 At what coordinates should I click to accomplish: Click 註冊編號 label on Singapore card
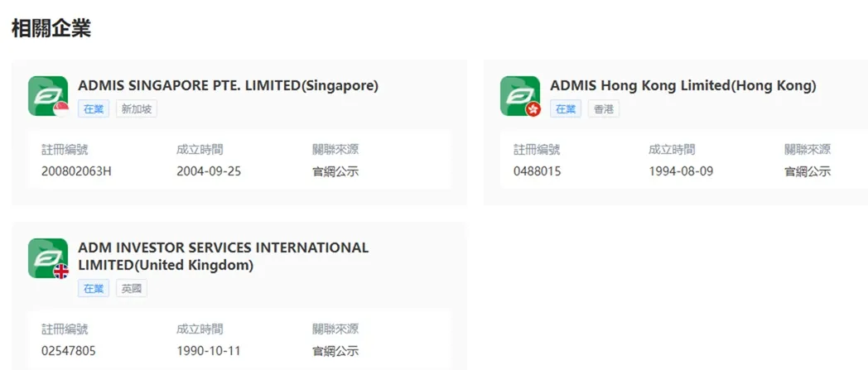[65, 149]
